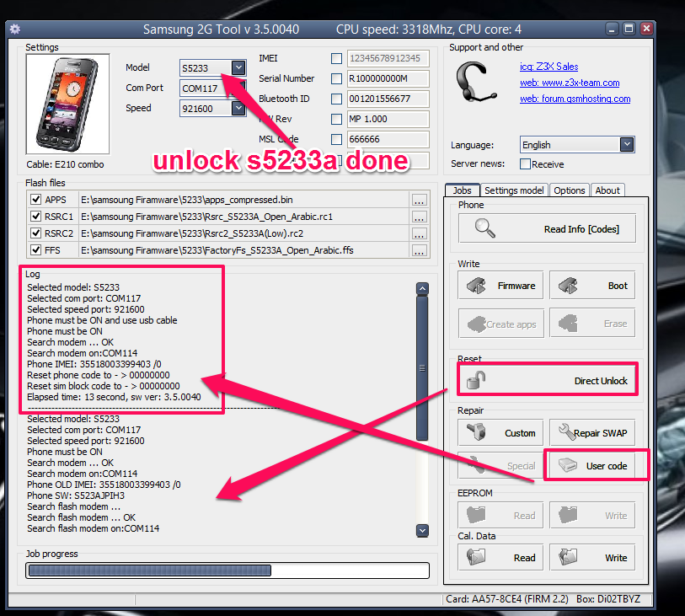The image size is (685, 616).
Task: Click the Com Port combo box
Action: pos(213,88)
